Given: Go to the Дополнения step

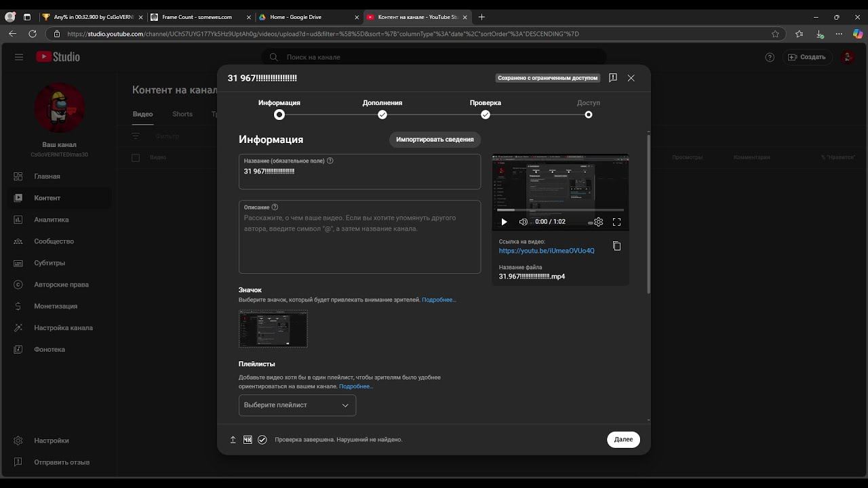Looking at the screenshot, I should coord(382,108).
